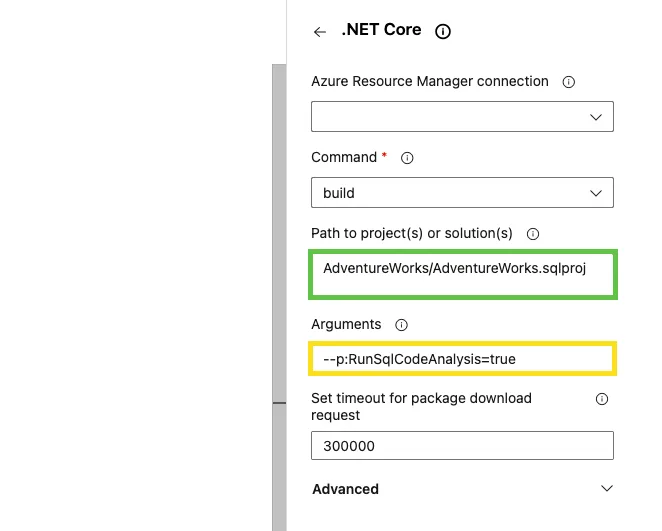Show info for the Arguments field
The height and width of the screenshot is (531, 662).
pos(401,325)
